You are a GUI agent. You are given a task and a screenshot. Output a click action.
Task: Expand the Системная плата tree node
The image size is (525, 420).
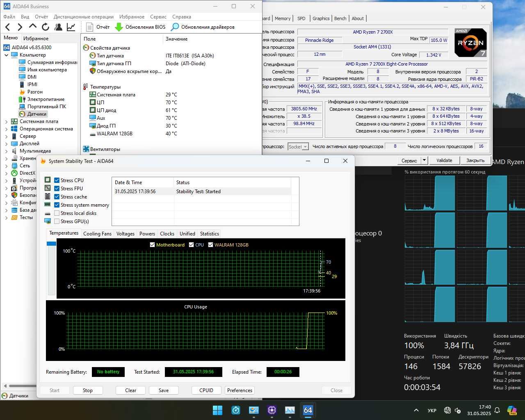tap(7, 121)
